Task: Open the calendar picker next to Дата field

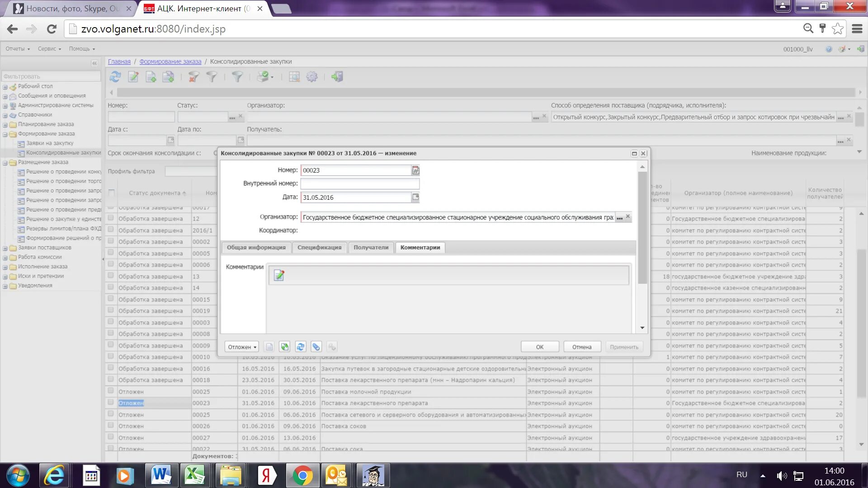Action: pos(415,197)
